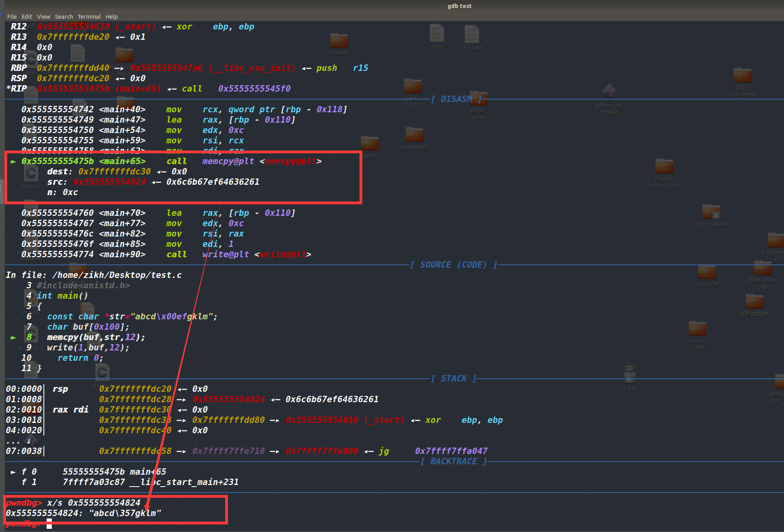Click stack entry 07:0038 row
The image size is (784, 532).
pyautogui.click(x=247, y=451)
